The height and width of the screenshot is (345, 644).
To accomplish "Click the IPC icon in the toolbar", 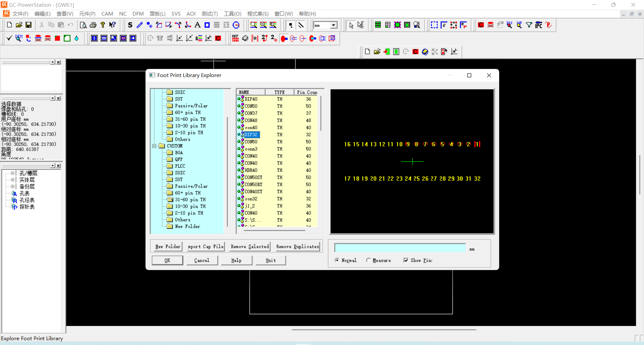I will pyautogui.click(x=539, y=25).
